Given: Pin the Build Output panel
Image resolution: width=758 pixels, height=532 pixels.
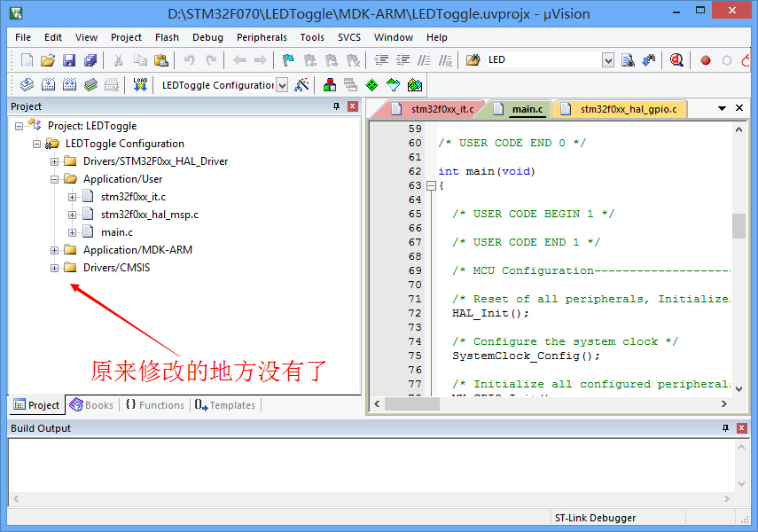Looking at the screenshot, I should pos(725,428).
